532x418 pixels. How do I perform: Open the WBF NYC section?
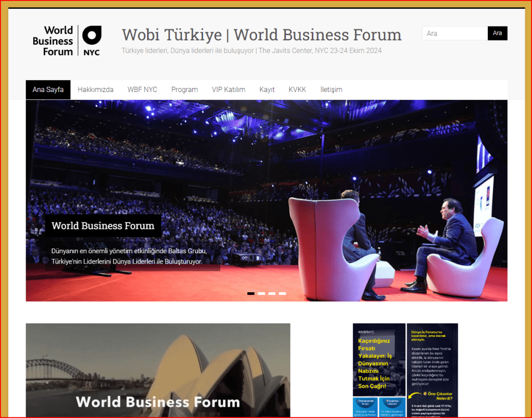point(142,89)
